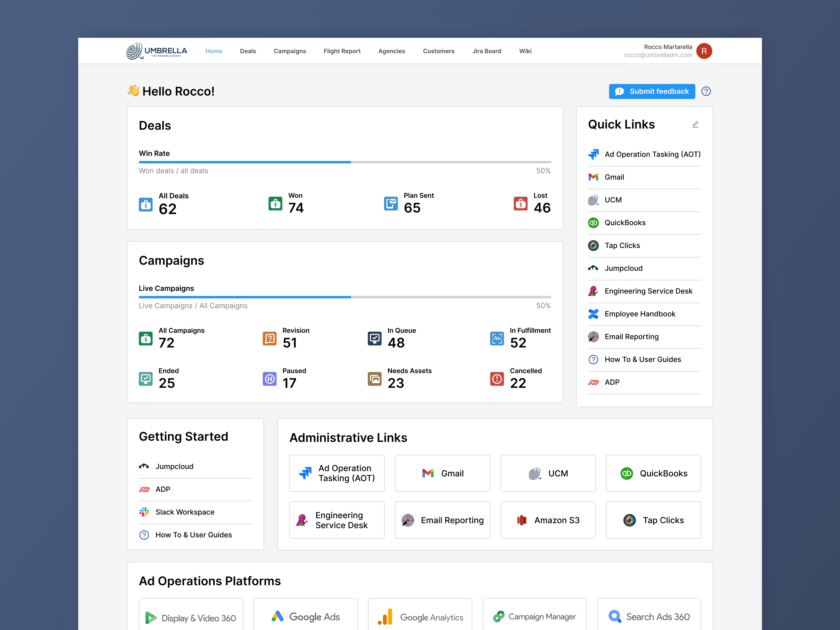This screenshot has width=840, height=630.
Task: Click the pencil icon to edit Quick Links
Action: tap(695, 124)
